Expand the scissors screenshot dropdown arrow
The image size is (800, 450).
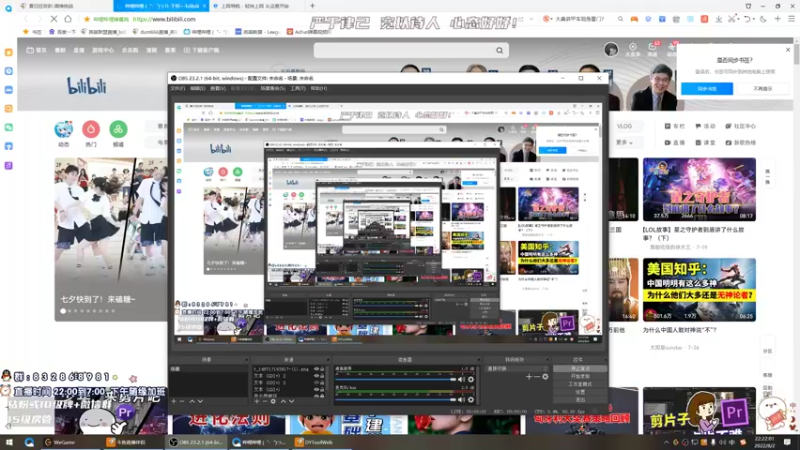pyautogui.click(x=738, y=19)
